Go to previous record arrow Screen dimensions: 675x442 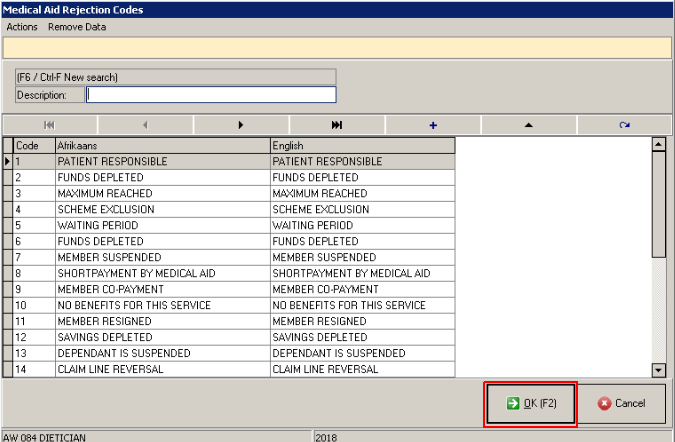pos(145,125)
